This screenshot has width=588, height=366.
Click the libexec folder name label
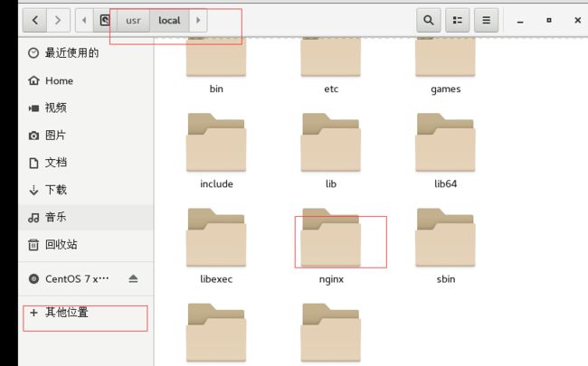[x=216, y=279]
